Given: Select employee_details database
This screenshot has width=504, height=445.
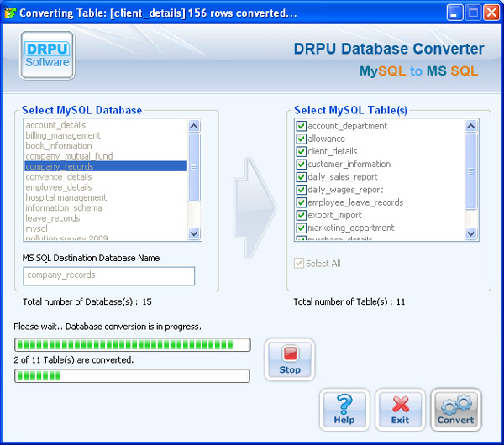Looking at the screenshot, I should [106, 187].
